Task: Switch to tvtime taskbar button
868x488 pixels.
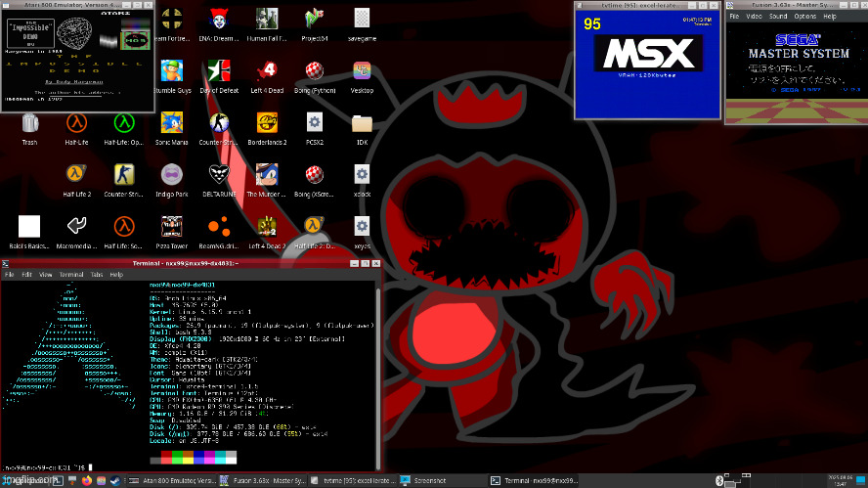Action: click(353, 481)
